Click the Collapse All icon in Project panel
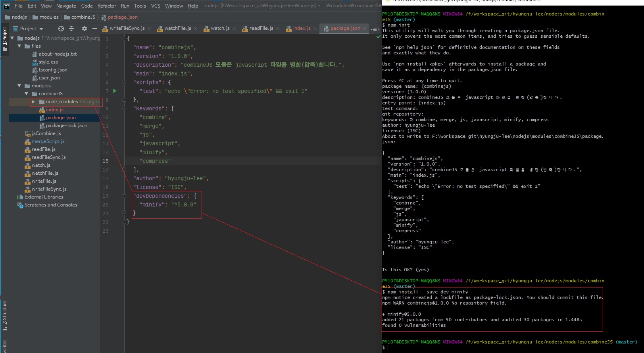644x353 pixels. point(71,29)
